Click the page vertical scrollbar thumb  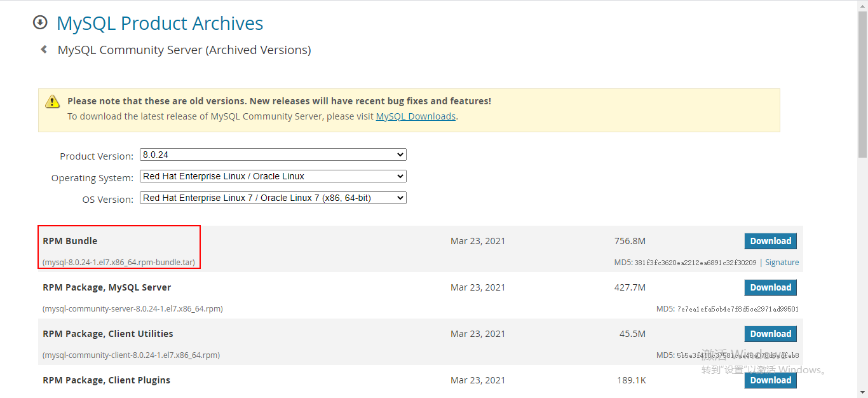tap(862, 85)
